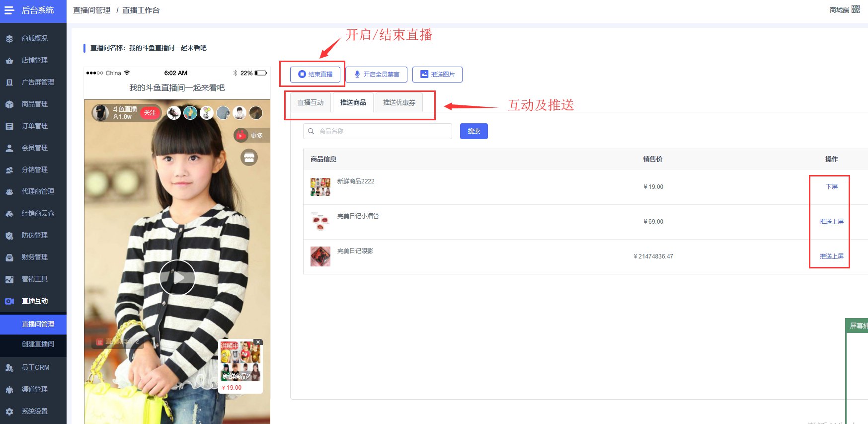The height and width of the screenshot is (424, 868).
Task: Click the 经销商云仓 sidebar icon
Action: [x=9, y=213]
